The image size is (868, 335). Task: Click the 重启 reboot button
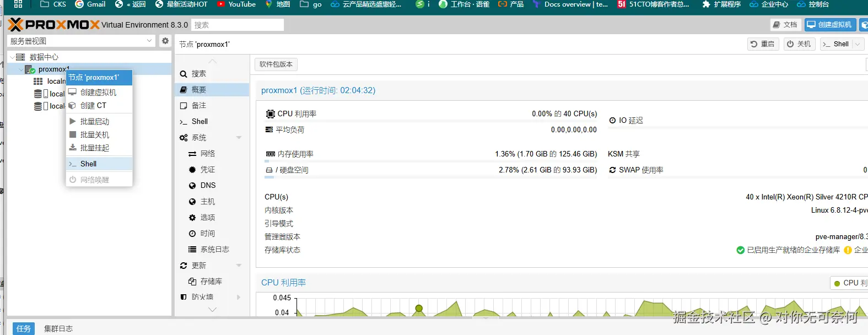tap(763, 44)
